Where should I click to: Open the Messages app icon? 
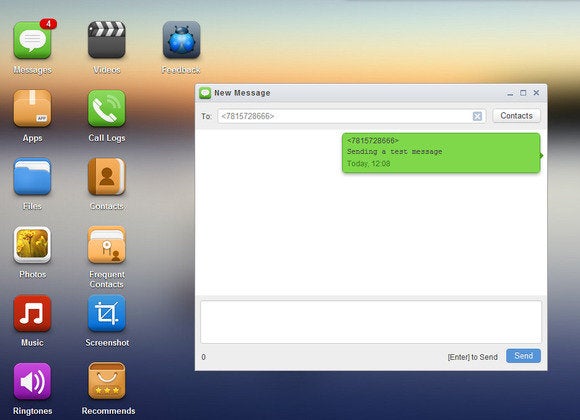pos(32,40)
